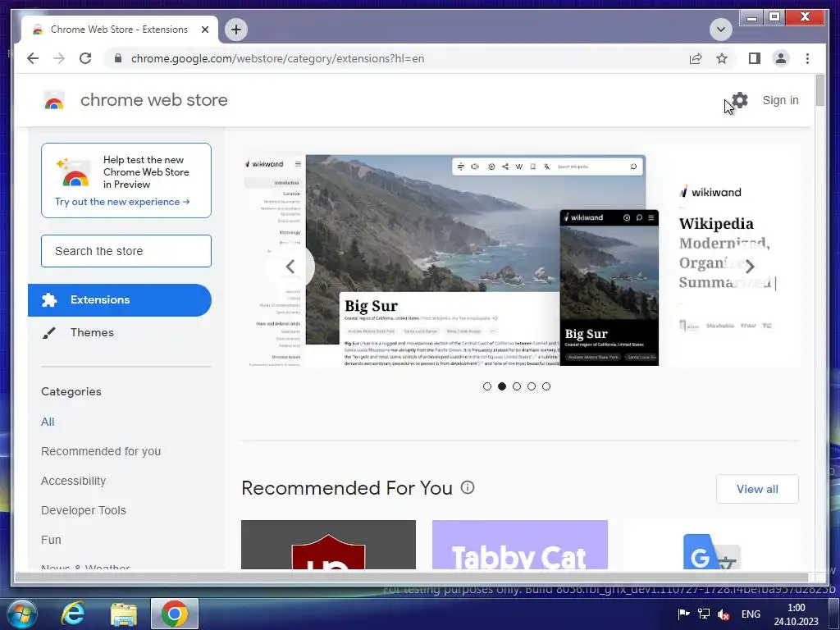Click ENG language indicator
Image resolution: width=840 pixels, height=630 pixels.
point(751,614)
